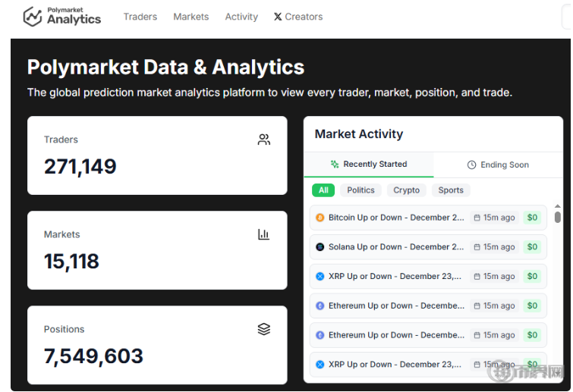Click the Market Activity list scrollbar
573x392 pixels.
pos(558,218)
